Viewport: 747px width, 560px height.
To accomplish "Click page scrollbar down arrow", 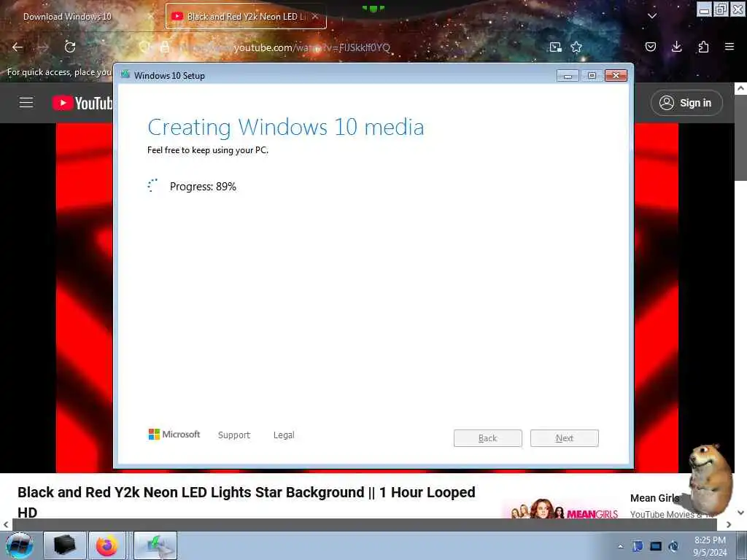I will click(741, 513).
